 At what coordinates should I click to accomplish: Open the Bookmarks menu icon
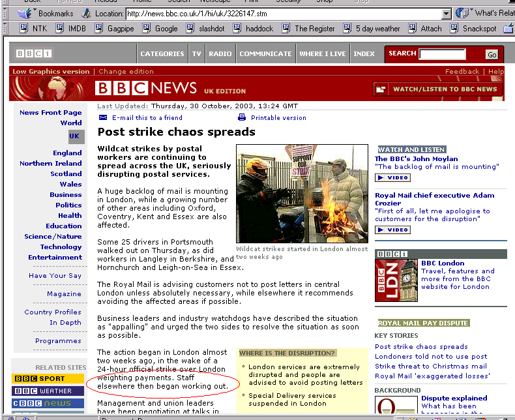point(24,14)
